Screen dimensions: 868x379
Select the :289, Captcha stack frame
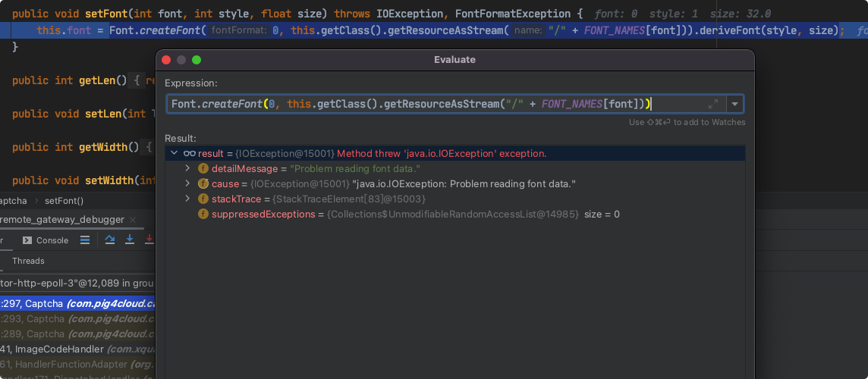tap(77, 334)
